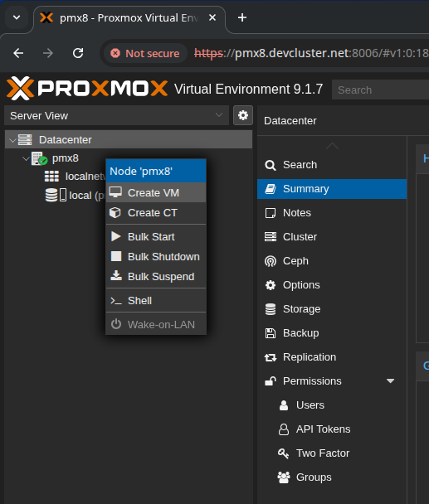This screenshot has height=504, width=429.
Task: Click the outlined user icon beside API Tokens
Action: (x=284, y=429)
